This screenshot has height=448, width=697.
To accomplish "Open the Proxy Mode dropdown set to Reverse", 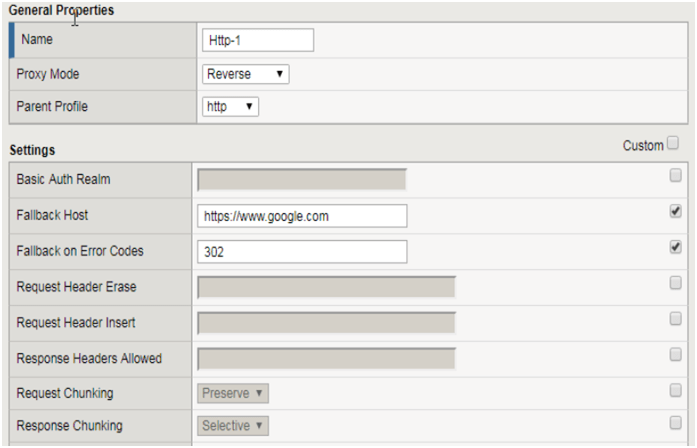I will [x=245, y=74].
